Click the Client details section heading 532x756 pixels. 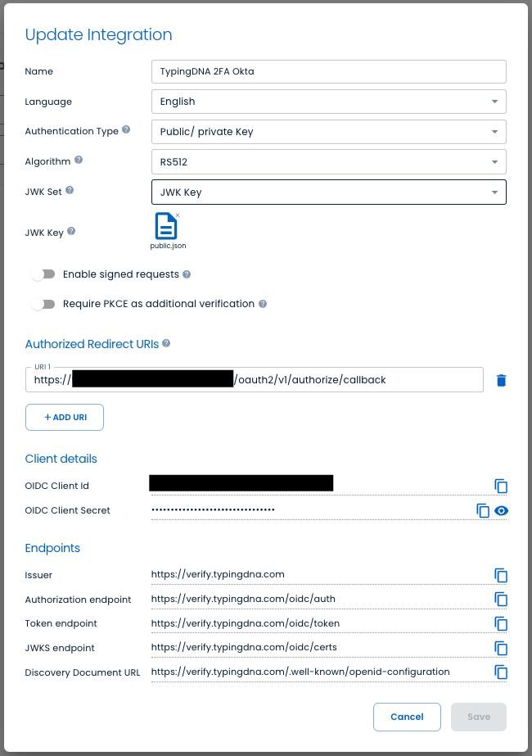click(61, 459)
